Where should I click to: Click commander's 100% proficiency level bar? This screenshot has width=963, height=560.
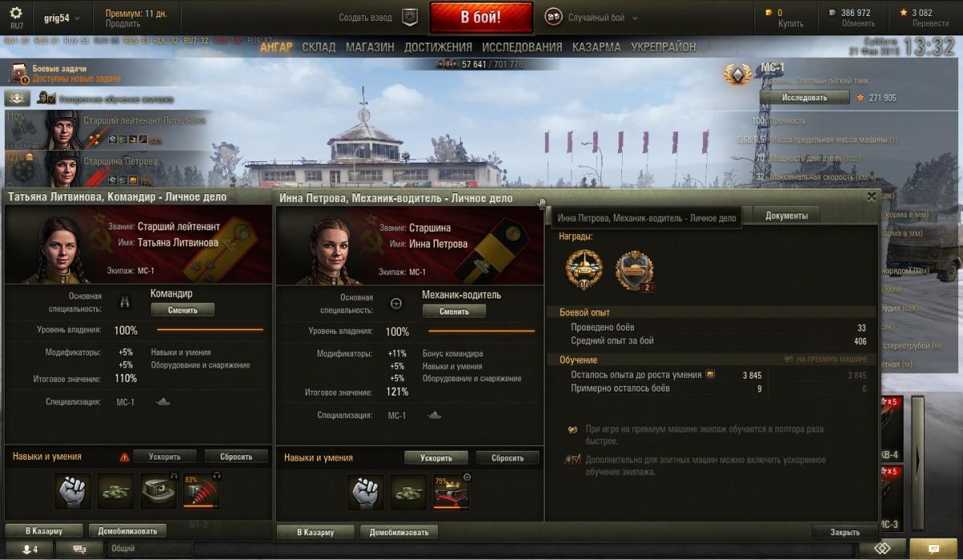[x=209, y=330]
